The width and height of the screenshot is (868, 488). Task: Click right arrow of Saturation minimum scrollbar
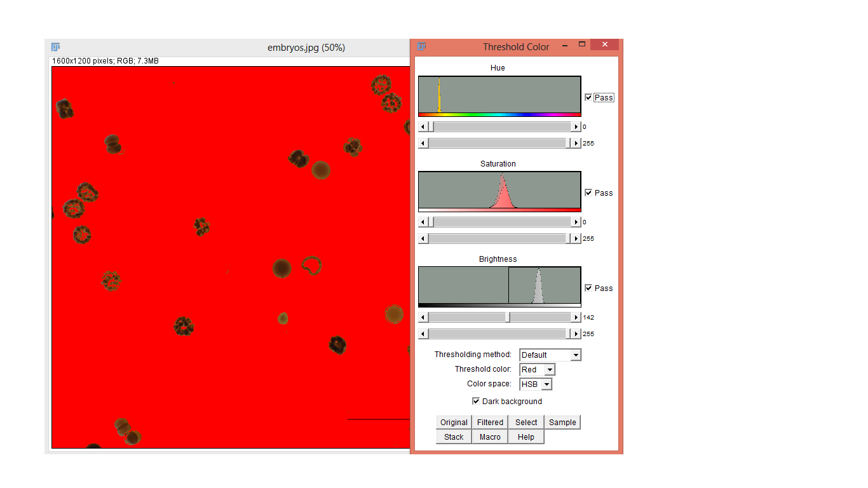576,221
